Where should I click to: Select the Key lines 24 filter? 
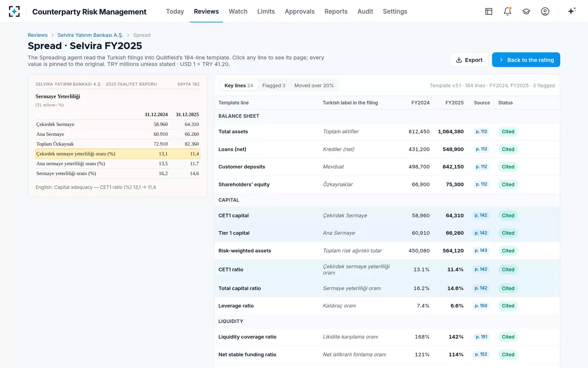point(239,85)
